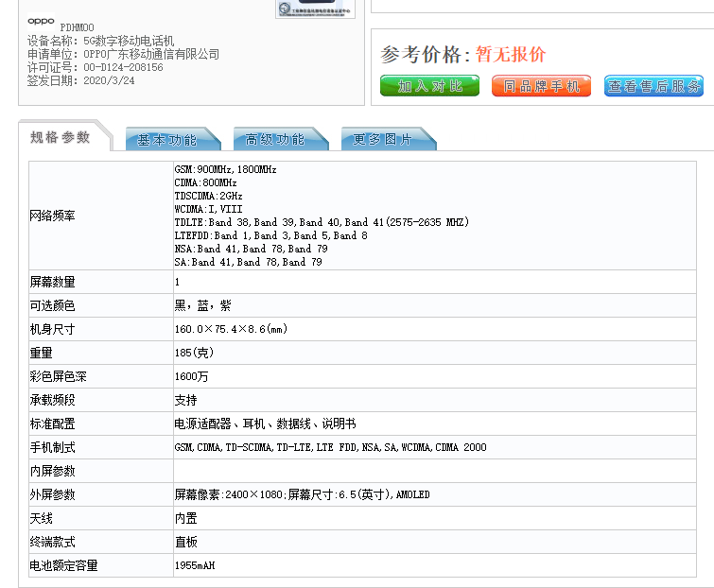Click the 设备名称 5G数字移动电话机 line

pyautogui.click(x=100, y=41)
